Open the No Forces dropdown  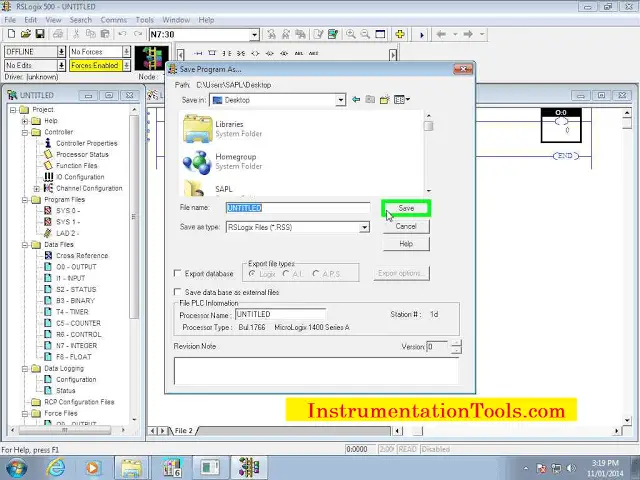tap(127, 52)
